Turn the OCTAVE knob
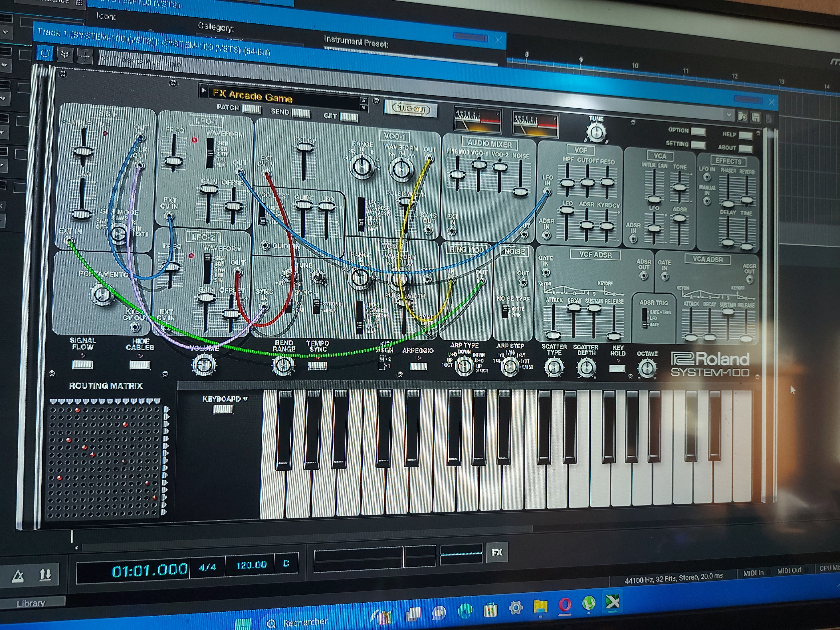Image resolution: width=840 pixels, height=630 pixels. pyautogui.click(x=647, y=368)
